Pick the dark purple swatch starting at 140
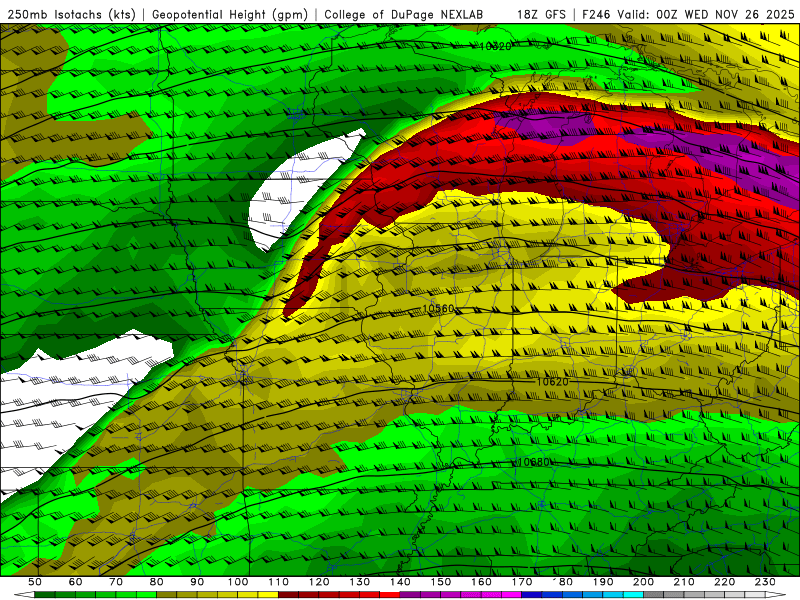 coord(410,594)
